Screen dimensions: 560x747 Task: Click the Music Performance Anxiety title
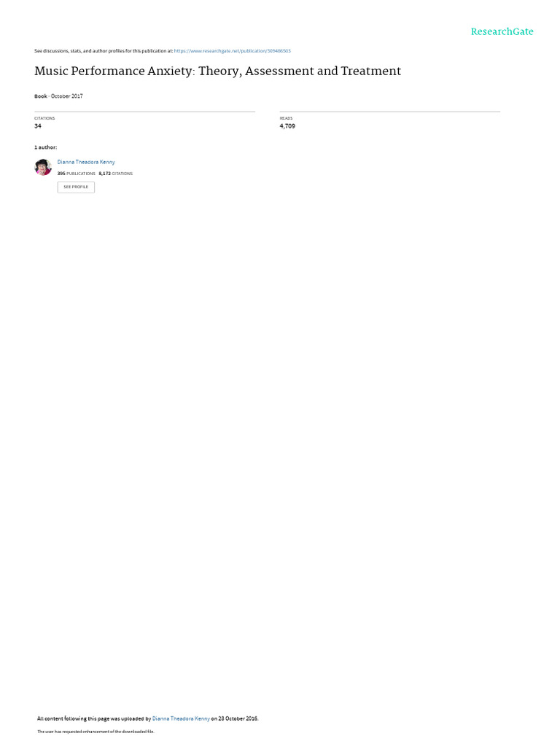click(217, 71)
